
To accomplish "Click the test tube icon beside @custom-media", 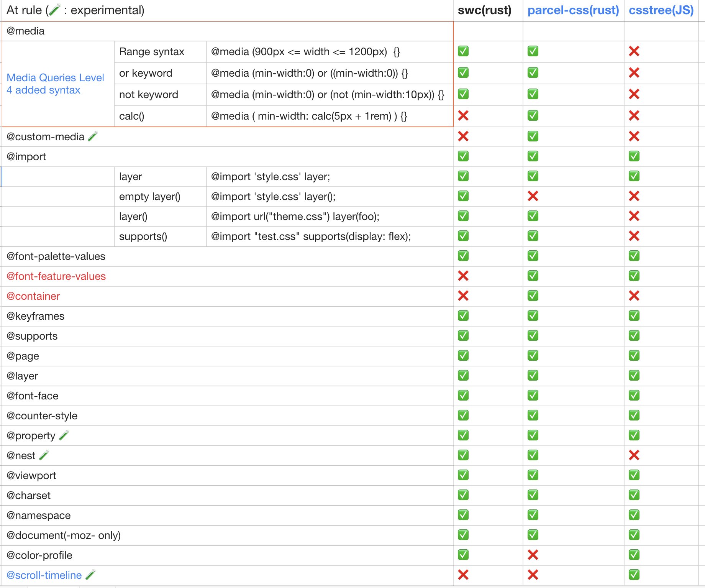I will 93,136.
